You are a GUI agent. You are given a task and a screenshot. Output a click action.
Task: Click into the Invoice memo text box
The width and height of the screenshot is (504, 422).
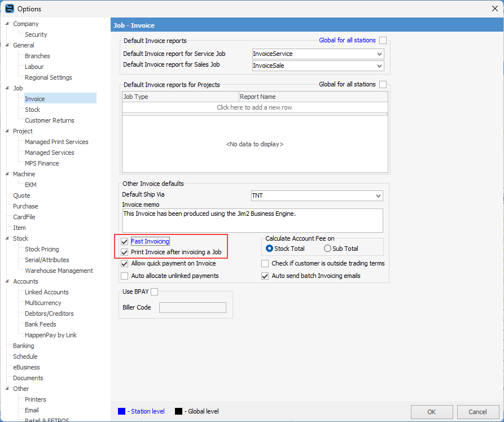252,220
